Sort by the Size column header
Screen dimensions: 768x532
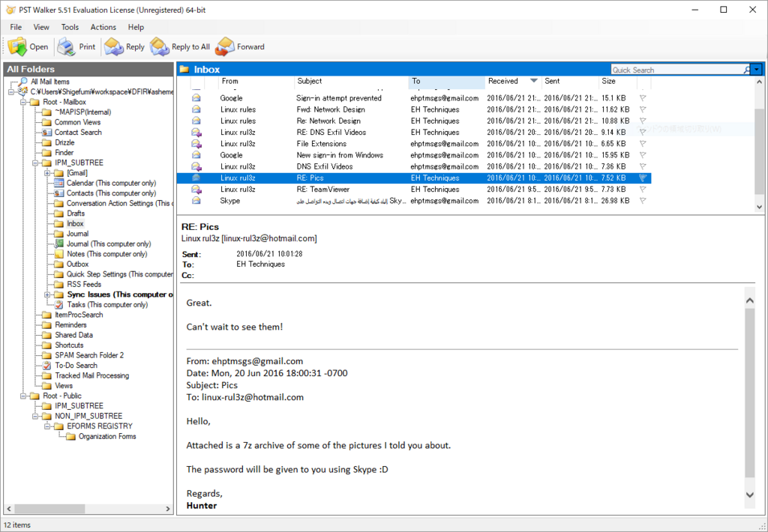tap(618, 81)
